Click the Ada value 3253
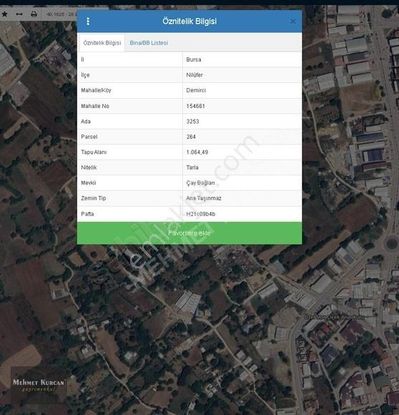 (192, 121)
